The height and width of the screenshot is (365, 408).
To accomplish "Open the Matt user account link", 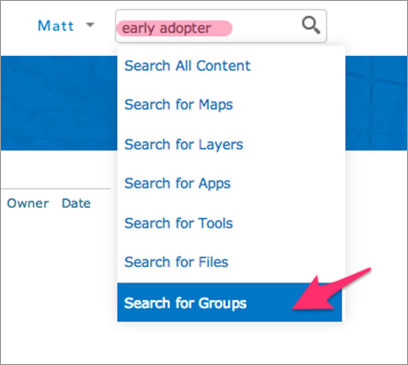I will 56,26.
